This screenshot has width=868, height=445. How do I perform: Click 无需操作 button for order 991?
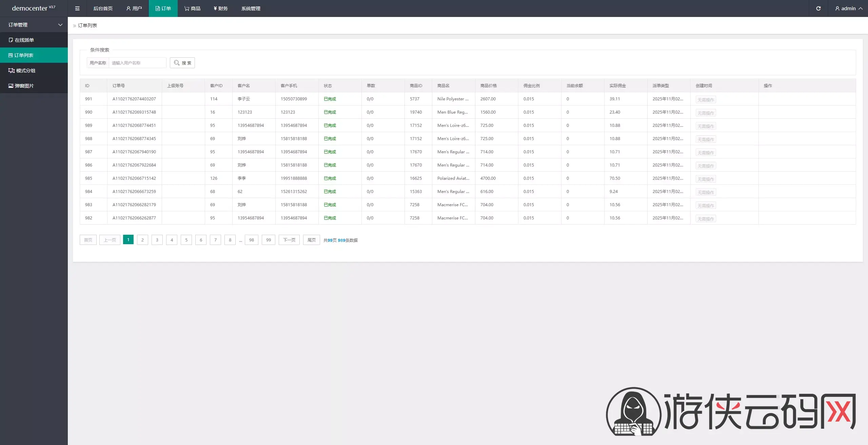click(706, 100)
